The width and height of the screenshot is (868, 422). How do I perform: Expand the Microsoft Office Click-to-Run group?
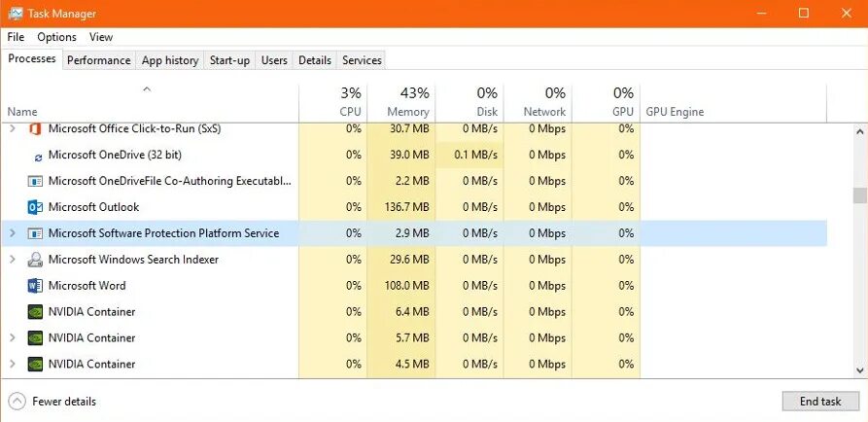13,128
